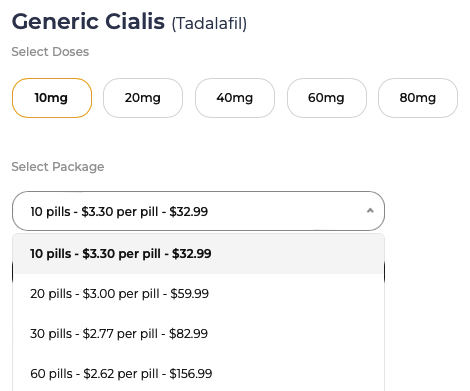The image size is (470, 391).
Task: Click the Select Doses label
Action: 50,52
